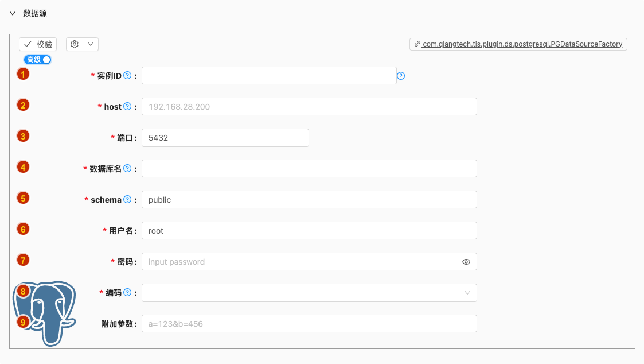This screenshot has width=644, height=364.
Task: Open the gear settings button
Action: 75,44
